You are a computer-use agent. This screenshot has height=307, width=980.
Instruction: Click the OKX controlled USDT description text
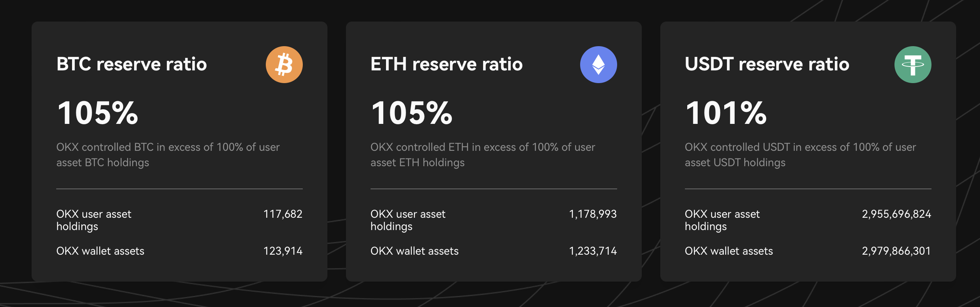click(x=800, y=155)
